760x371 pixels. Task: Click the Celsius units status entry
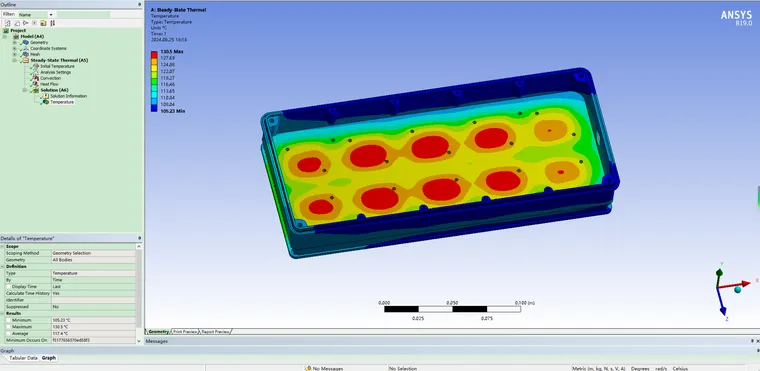pos(680,369)
